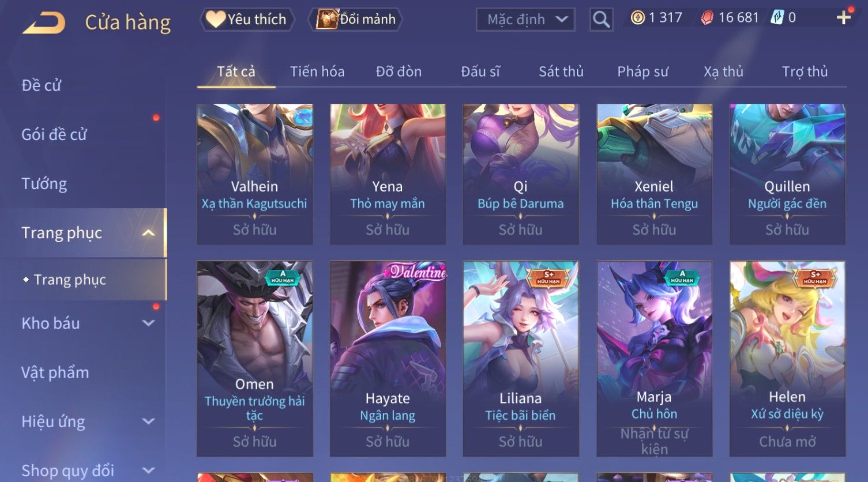Open the search magnifier icon
868x482 pixels.
[x=601, y=20]
